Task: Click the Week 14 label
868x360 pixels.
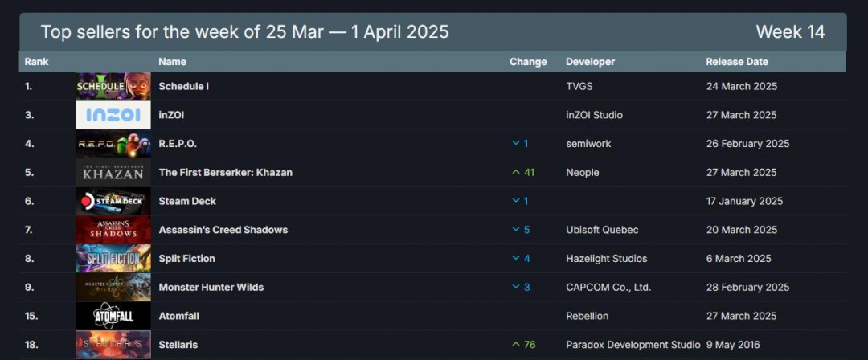Action: click(790, 32)
